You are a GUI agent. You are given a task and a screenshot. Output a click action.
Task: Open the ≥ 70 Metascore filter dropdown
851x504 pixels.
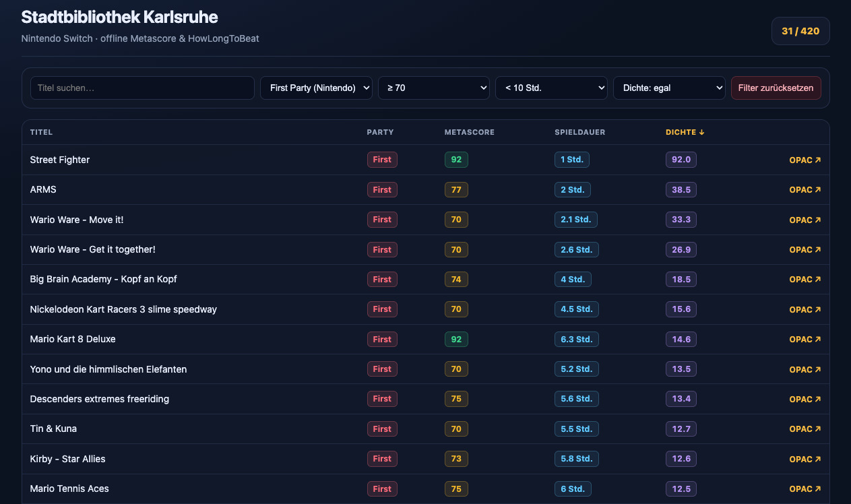(x=434, y=88)
